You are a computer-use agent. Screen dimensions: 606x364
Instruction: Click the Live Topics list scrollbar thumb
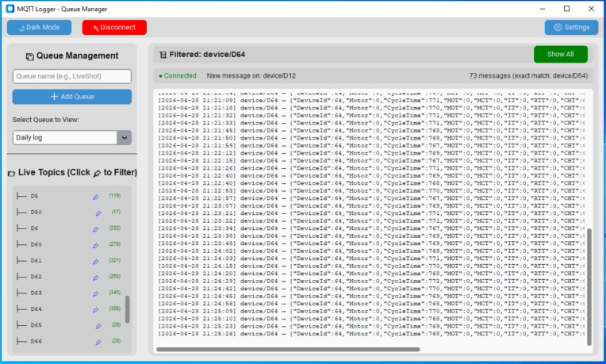coord(127,309)
